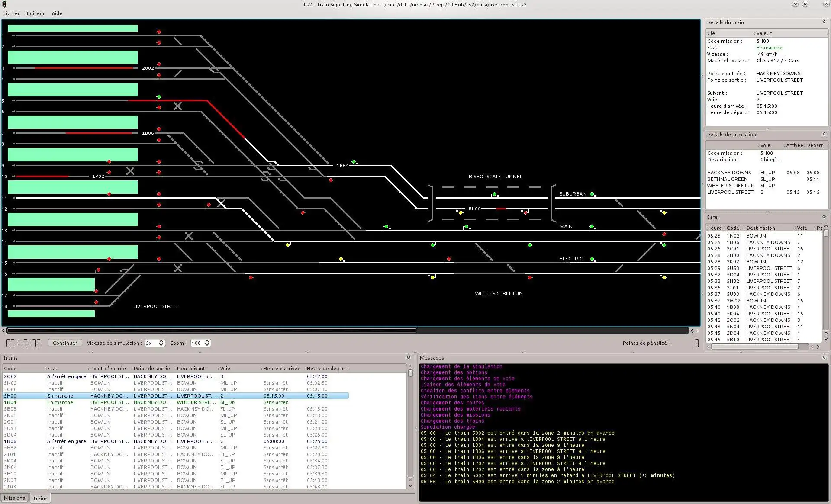Click the Continuer button

pyautogui.click(x=64, y=343)
